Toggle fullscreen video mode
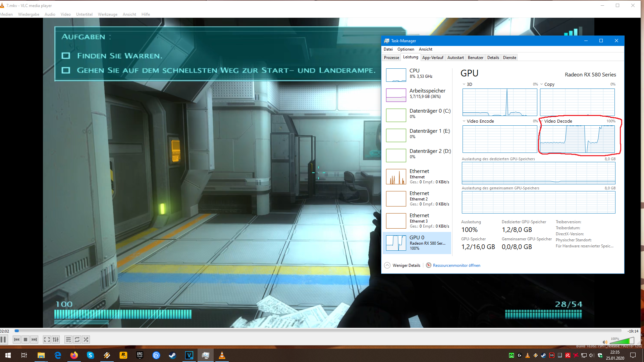The width and height of the screenshot is (644, 362). (x=47, y=340)
